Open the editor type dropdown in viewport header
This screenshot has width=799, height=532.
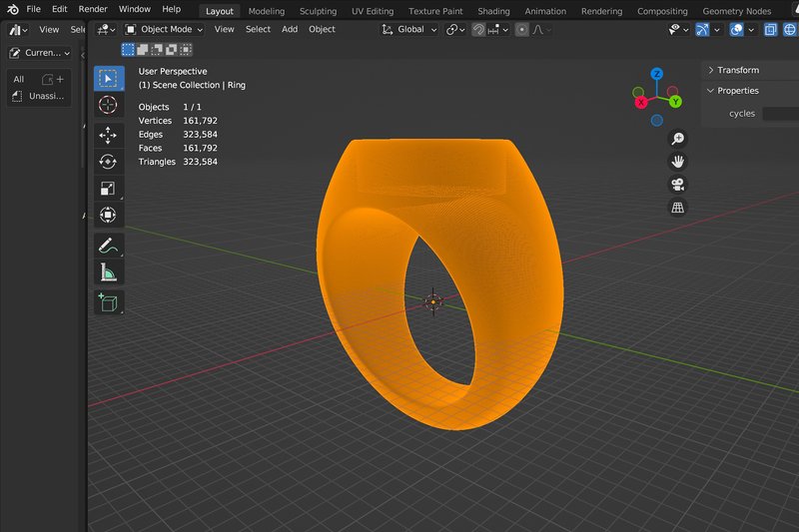pos(107,30)
